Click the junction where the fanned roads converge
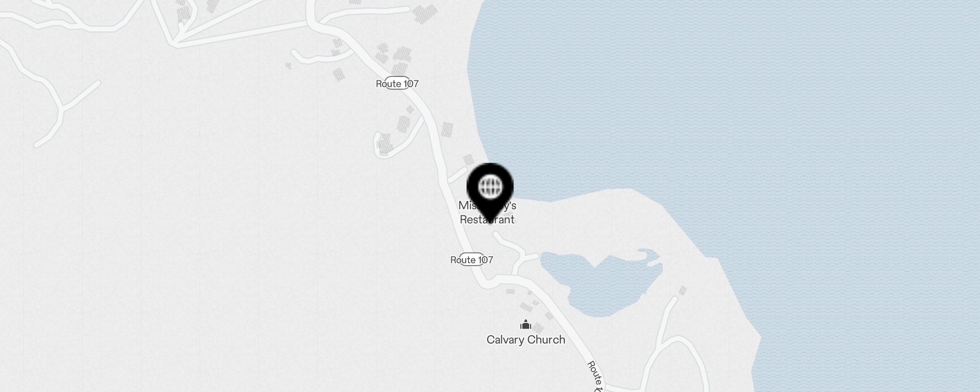The width and height of the screenshot is (980, 392). pyautogui.click(x=175, y=41)
